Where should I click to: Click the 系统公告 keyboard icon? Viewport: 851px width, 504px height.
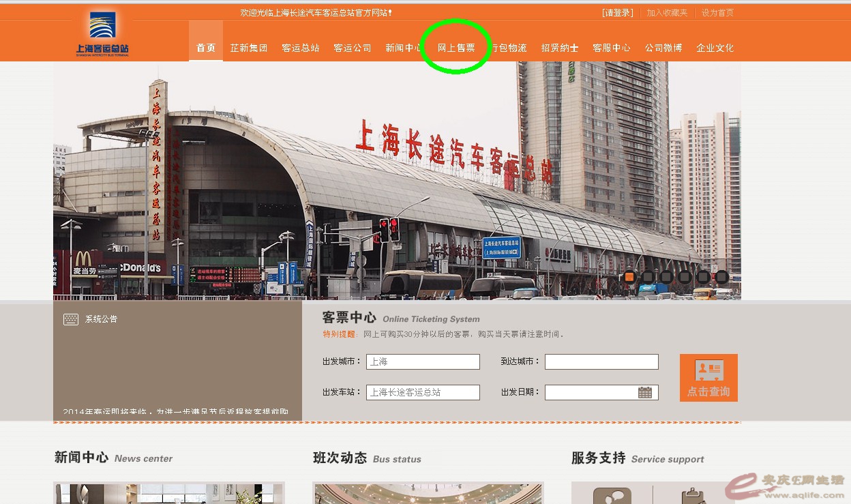[71, 319]
